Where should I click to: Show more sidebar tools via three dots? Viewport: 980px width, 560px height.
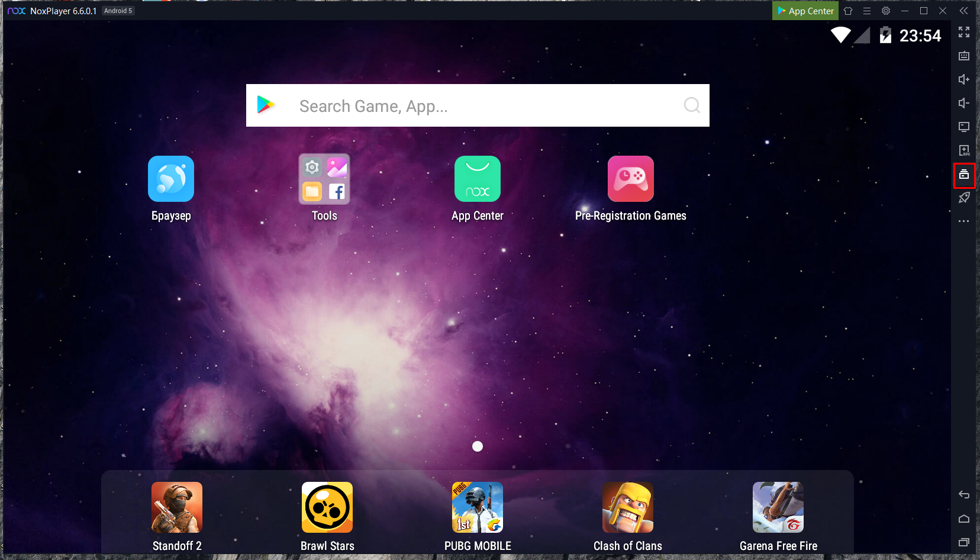tap(964, 221)
